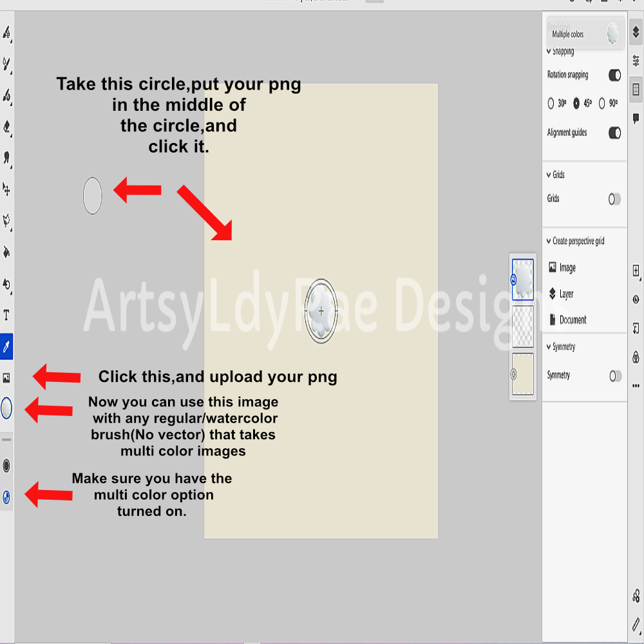Click the Place image tool icon
Image resolution: width=644 pixels, height=644 pixels.
pyautogui.click(x=6, y=378)
